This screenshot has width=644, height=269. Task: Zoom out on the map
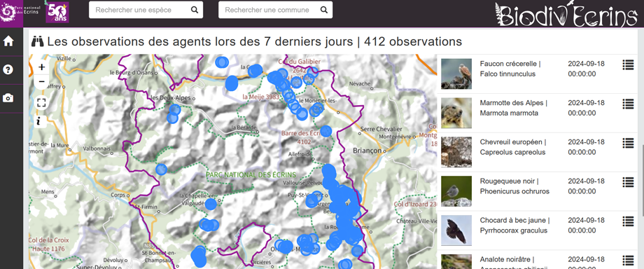click(41, 82)
